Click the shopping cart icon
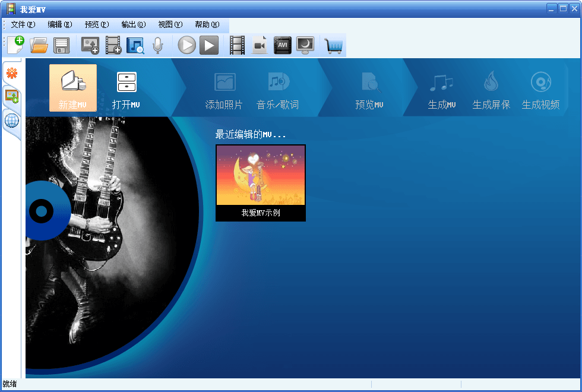The height and width of the screenshot is (392, 582). pyautogui.click(x=333, y=46)
